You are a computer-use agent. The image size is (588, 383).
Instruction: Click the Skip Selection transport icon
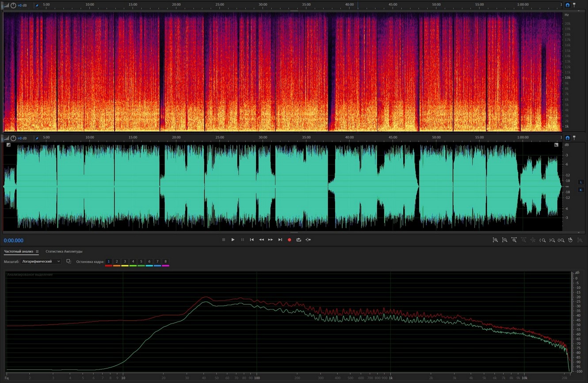pyautogui.click(x=308, y=240)
